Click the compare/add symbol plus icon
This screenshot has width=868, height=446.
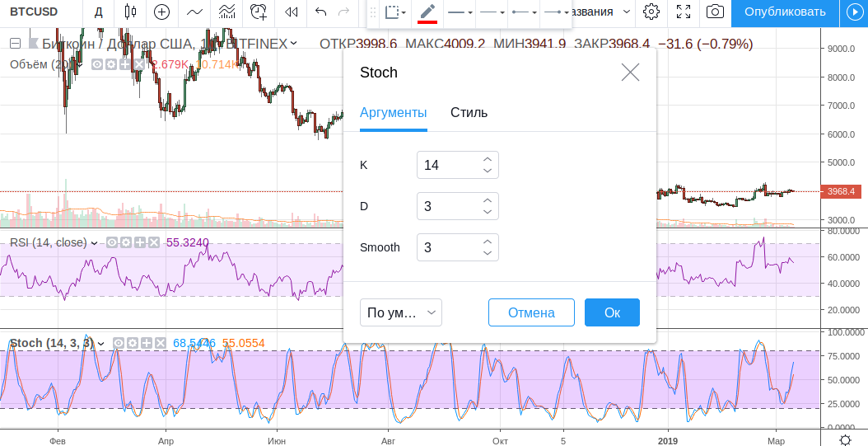(162, 12)
